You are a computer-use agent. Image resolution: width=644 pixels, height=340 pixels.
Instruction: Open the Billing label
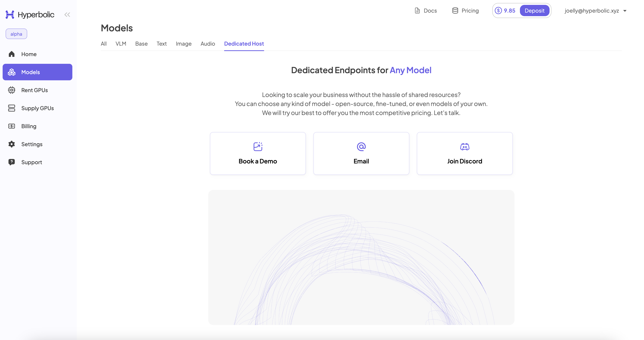coord(29,126)
